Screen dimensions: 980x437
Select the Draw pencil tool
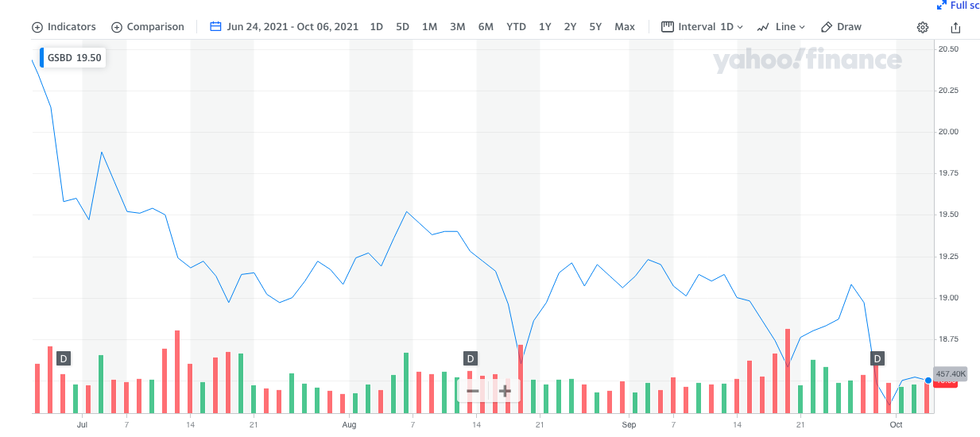pyautogui.click(x=827, y=26)
